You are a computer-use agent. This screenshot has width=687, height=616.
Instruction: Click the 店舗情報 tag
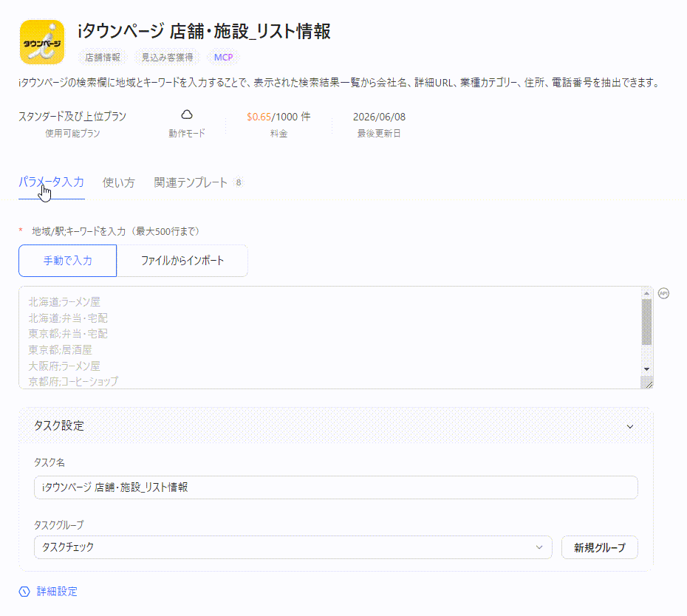103,58
